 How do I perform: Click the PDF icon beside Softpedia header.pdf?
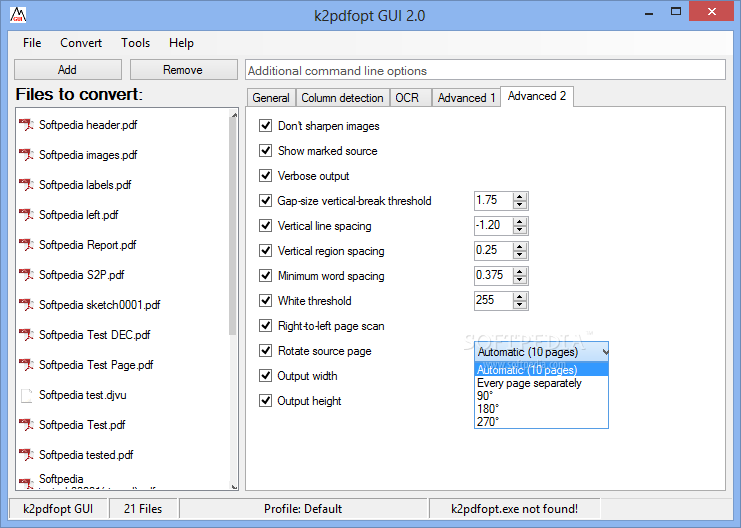point(26,125)
